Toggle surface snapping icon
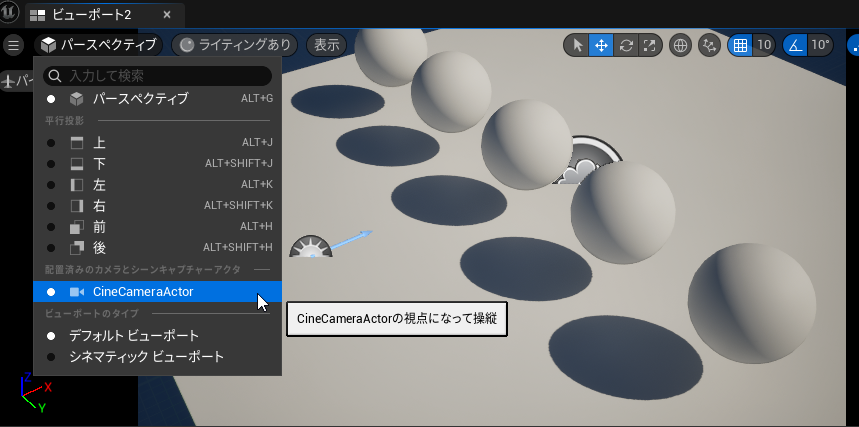Viewport: 859px width, 427px height. 710,45
